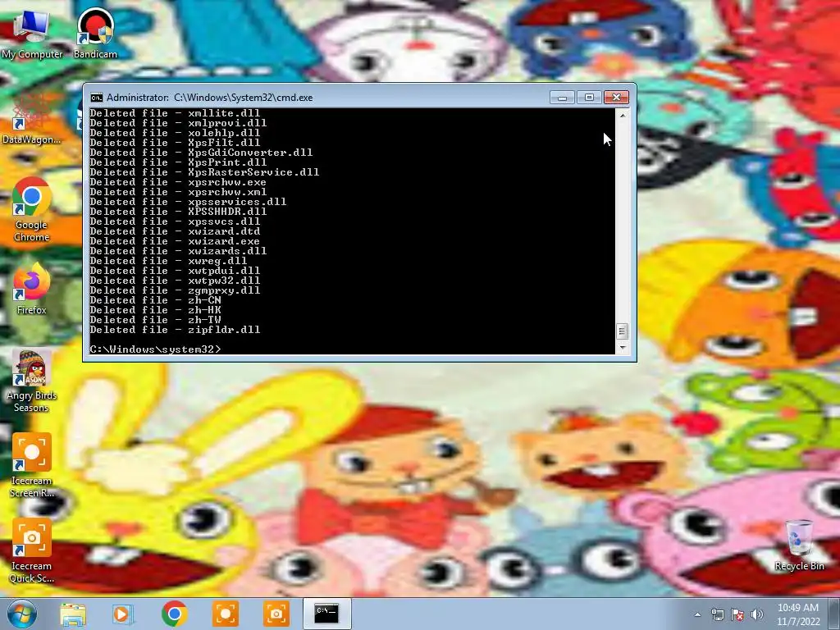Click the cmd scrollbar up arrow
The width and height of the screenshot is (840, 630).
tap(623, 115)
